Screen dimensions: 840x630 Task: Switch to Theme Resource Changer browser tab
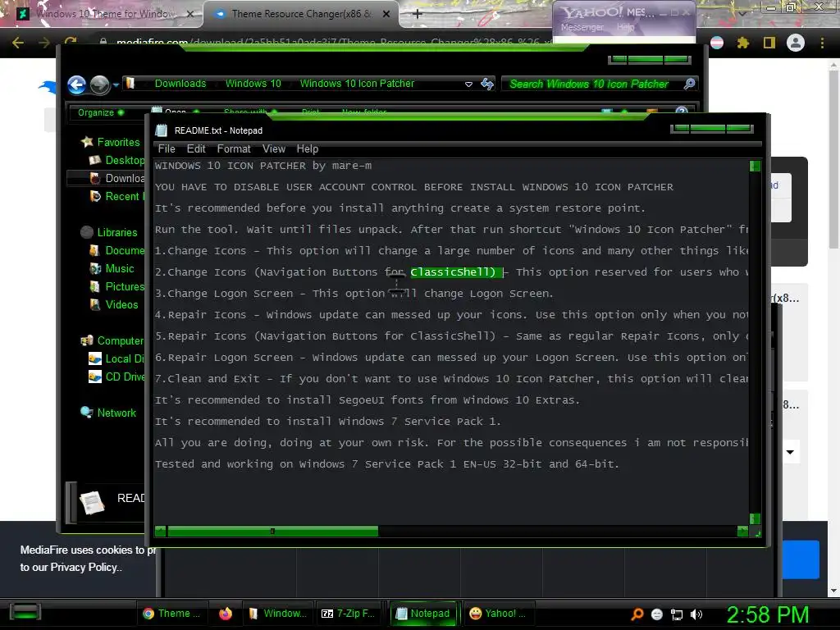[301, 14]
